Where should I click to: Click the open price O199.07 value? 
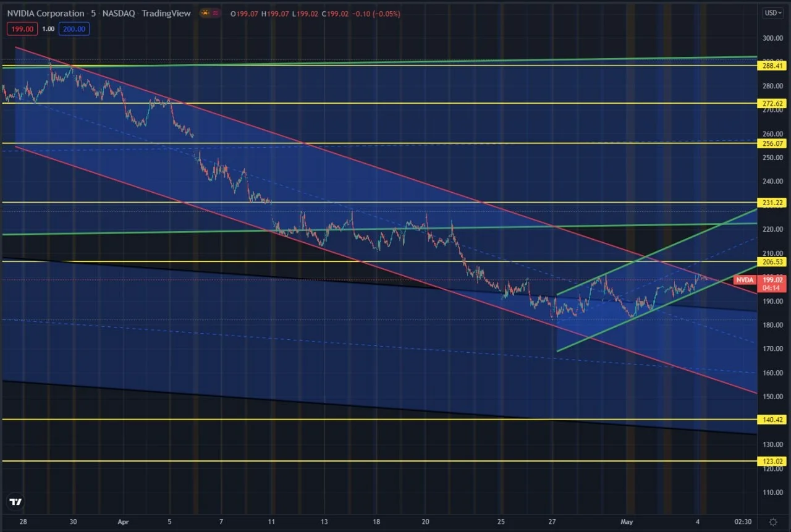pyautogui.click(x=244, y=14)
